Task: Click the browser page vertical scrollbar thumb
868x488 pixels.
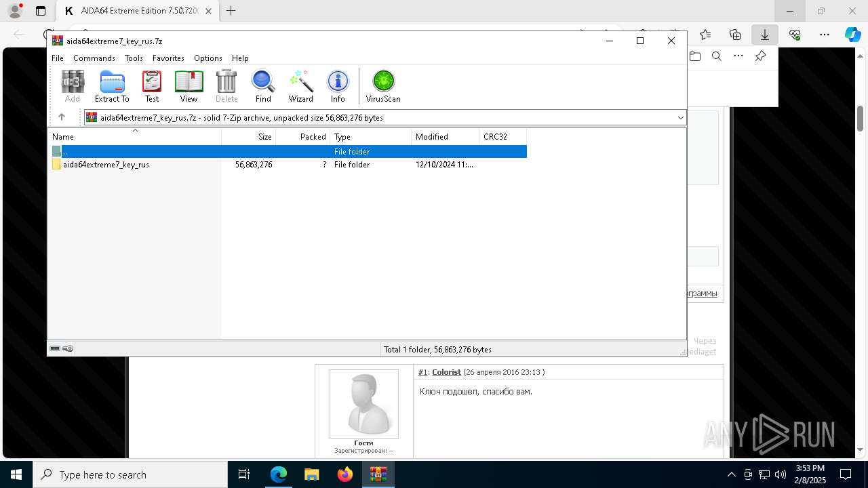Action: point(861,119)
